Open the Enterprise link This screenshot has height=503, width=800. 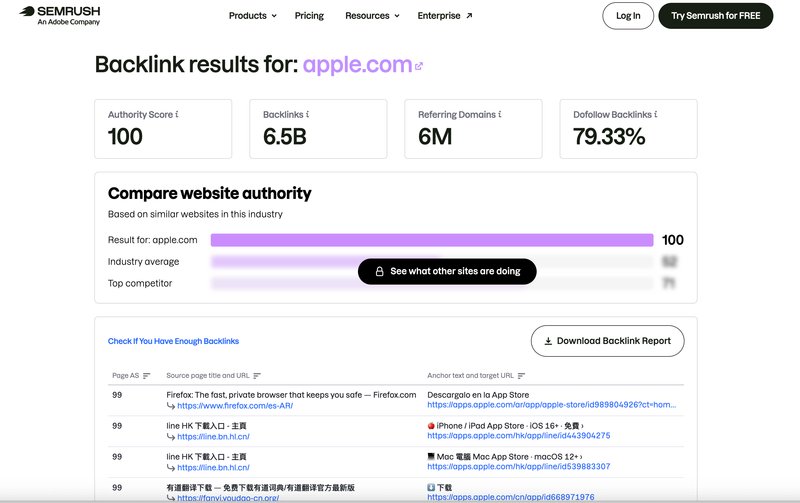tap(444, 16)
